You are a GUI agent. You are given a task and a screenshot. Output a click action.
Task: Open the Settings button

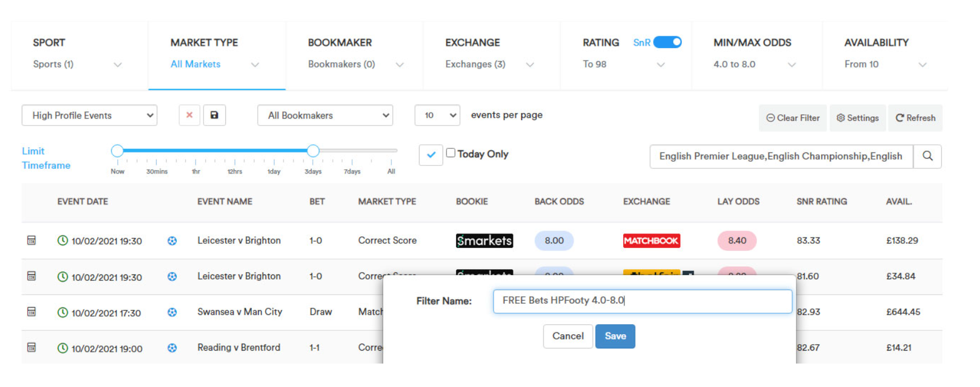[858, 118]
